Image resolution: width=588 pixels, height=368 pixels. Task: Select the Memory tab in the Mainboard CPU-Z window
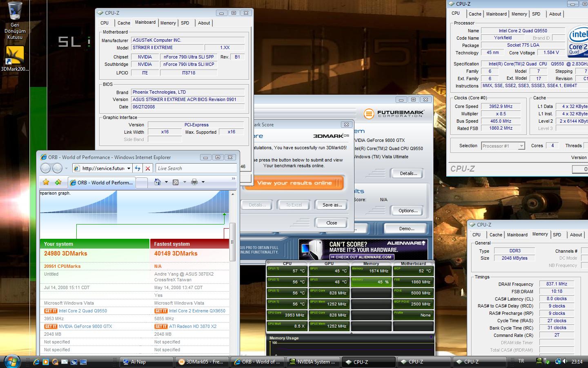pyautogui.click(x=168, y=23)
